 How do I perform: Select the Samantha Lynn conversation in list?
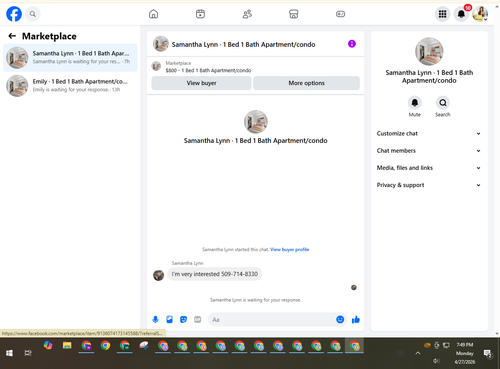coord(70,57)
